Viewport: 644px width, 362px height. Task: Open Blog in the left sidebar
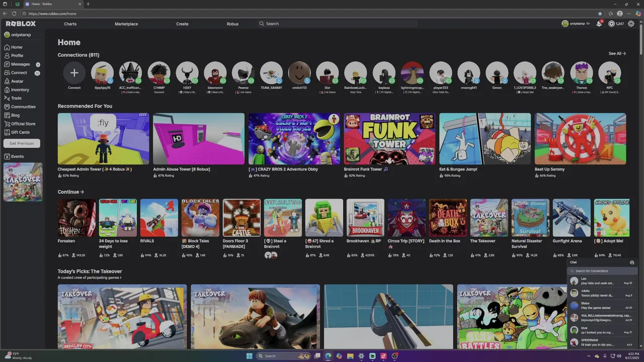pyautogui.click(x=12, y=116)
